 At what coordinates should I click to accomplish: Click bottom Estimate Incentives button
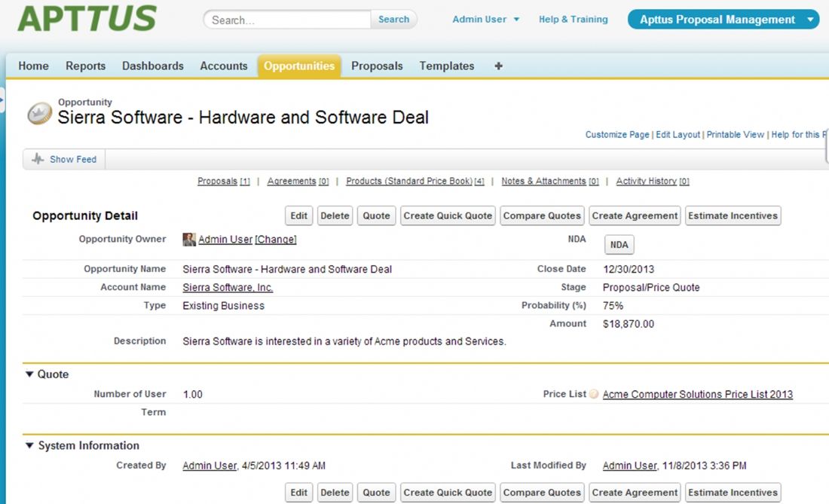pyautogui.click(x=733, y=493)
